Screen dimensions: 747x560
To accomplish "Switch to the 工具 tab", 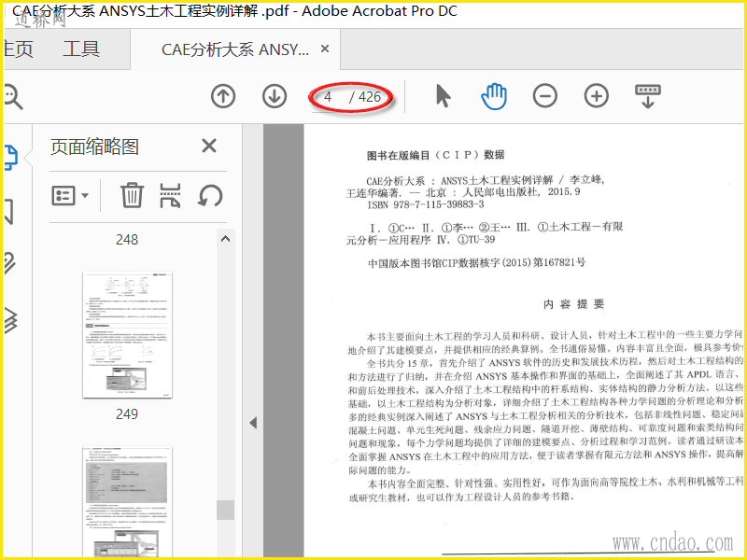I will point(81,49).
